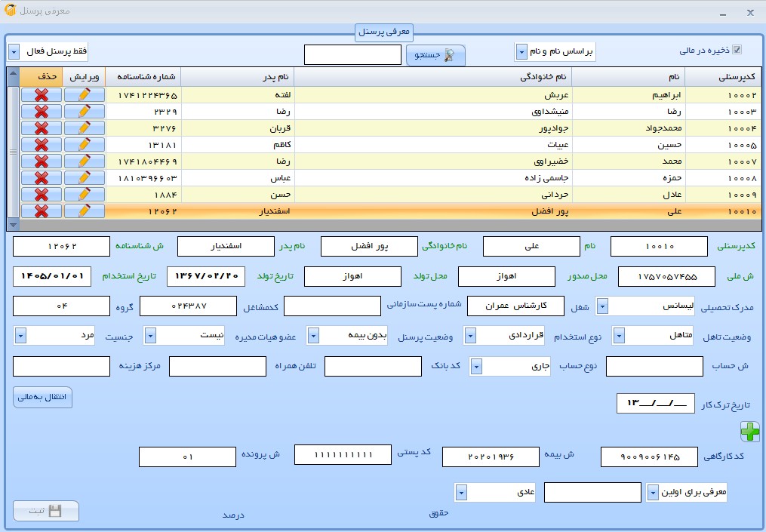Click the کد پستی input field
766x532 pixels.
pyautogui.click(x=343, y=455)
